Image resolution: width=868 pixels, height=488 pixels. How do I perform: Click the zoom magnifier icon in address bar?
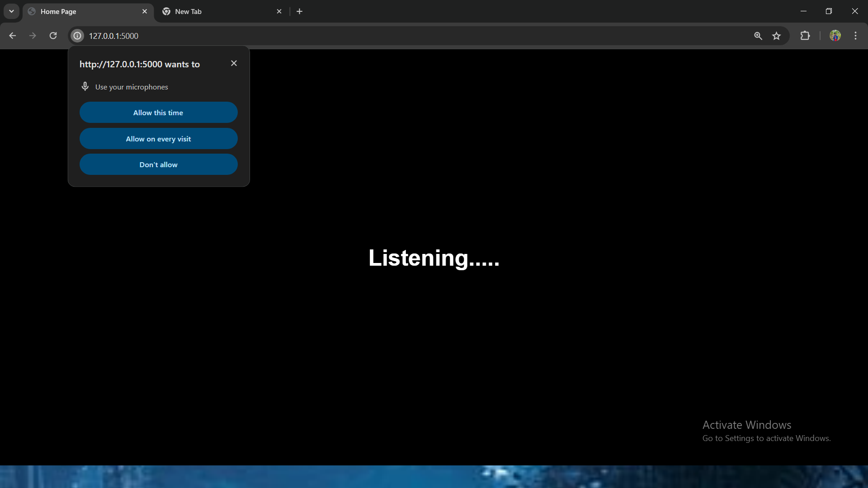(758, 36)
